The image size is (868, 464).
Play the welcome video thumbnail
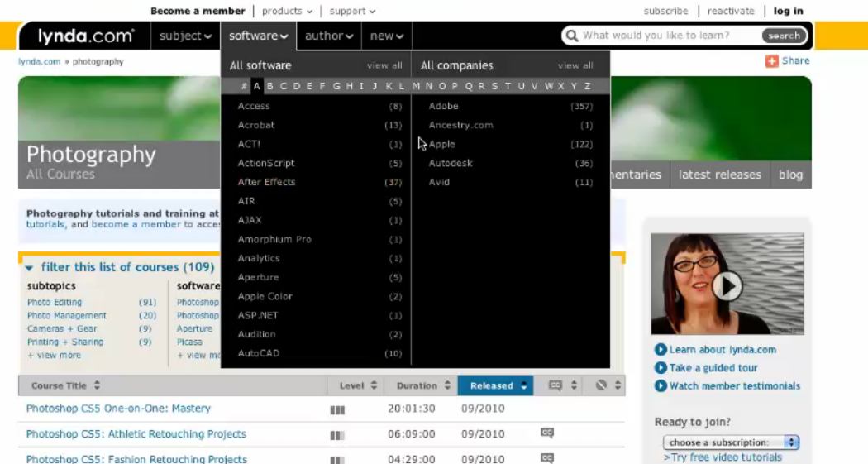pos(727,285)
